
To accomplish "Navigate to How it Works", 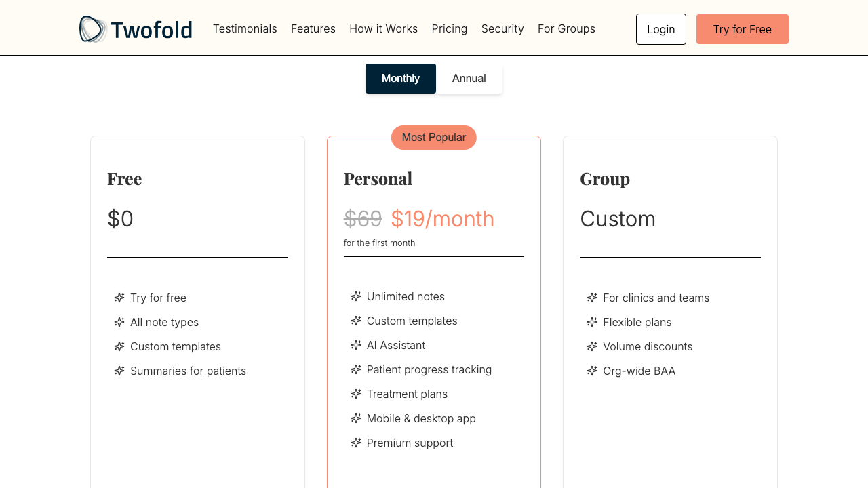I will click(x=383, y=28).
